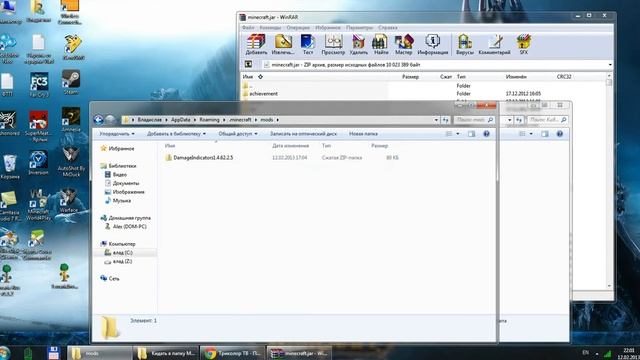Open Музыка library in navigation pane
The image size is (640, 360).
[118, 201]
